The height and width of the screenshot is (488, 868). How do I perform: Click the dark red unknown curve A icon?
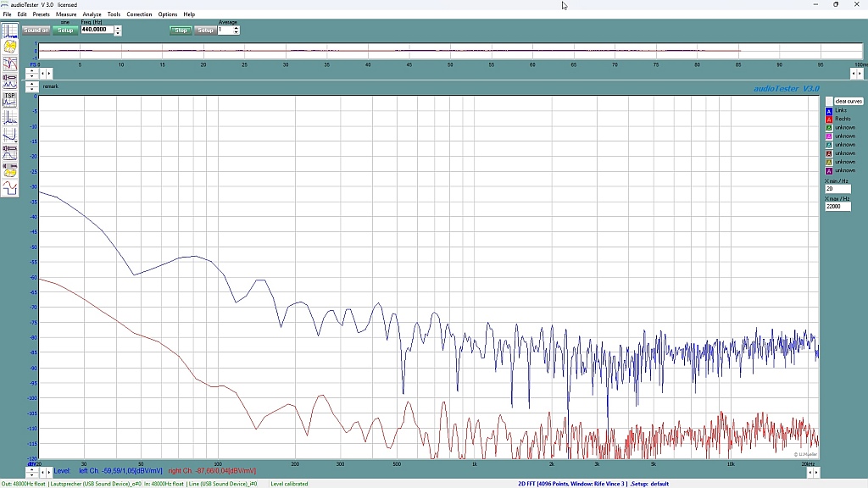coord(829,154)
